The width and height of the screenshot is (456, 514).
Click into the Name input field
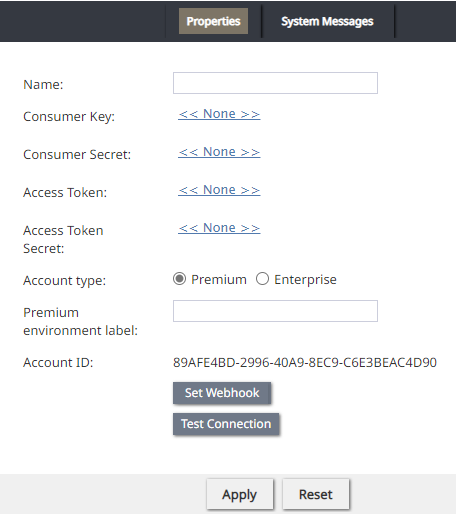pos(275,83)
